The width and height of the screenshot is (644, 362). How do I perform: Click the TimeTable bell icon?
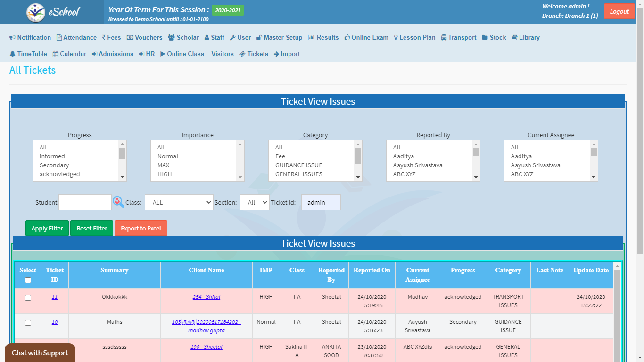tap(13, 54)
